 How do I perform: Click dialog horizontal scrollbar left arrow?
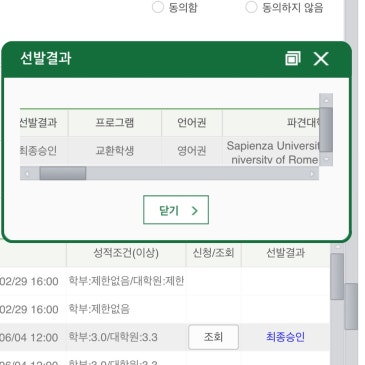27,173
